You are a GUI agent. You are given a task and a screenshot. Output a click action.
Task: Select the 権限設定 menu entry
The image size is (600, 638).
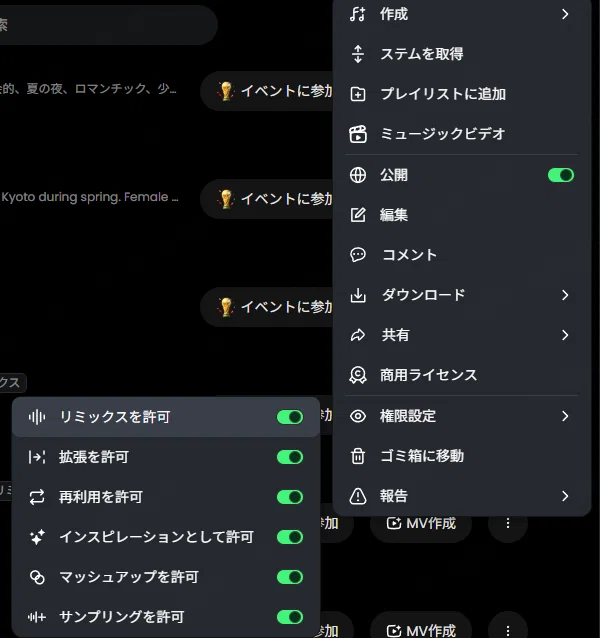[462, 416]
